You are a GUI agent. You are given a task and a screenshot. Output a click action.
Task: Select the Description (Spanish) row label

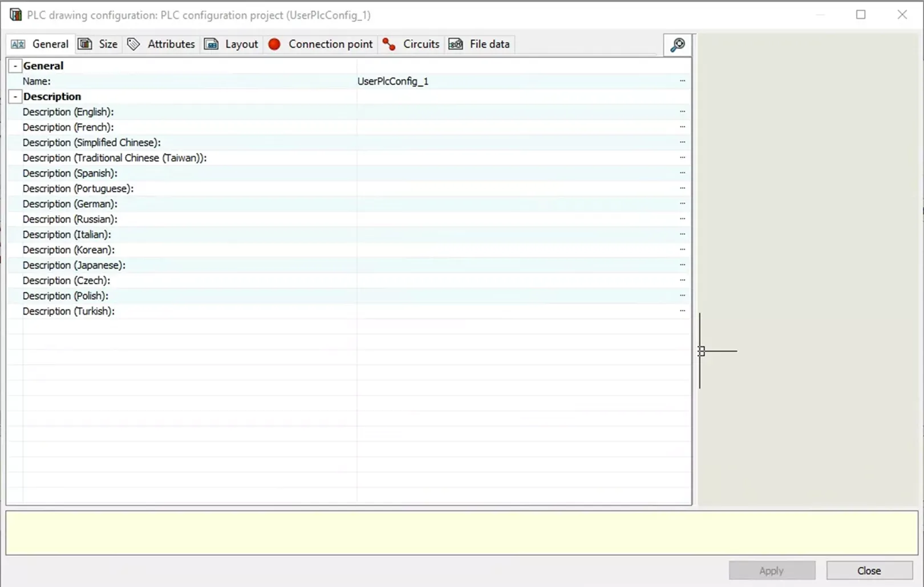(70, 174)
